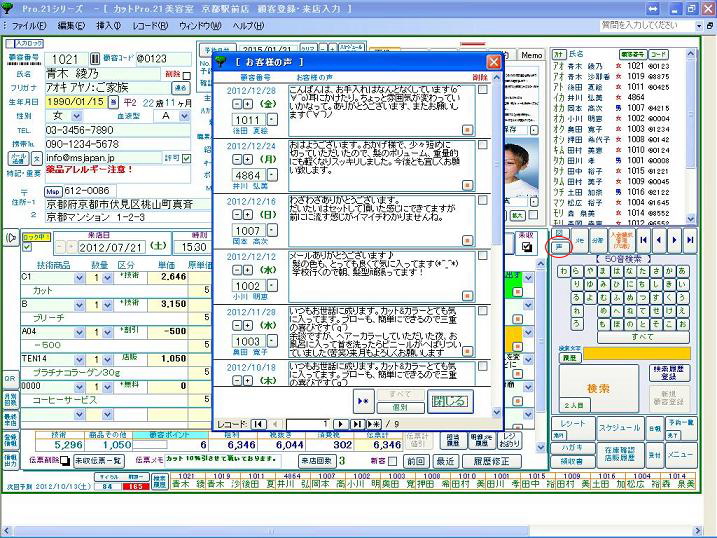Screen dimensions: 717x538
Task: Click the メール送信 mail send button
Action: tap(18, 159)
